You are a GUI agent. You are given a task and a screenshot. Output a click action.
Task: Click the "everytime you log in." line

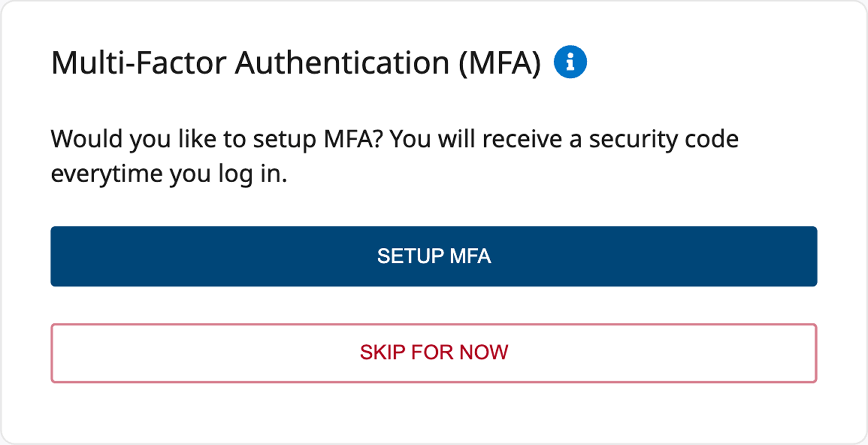[x=169, y=174]
